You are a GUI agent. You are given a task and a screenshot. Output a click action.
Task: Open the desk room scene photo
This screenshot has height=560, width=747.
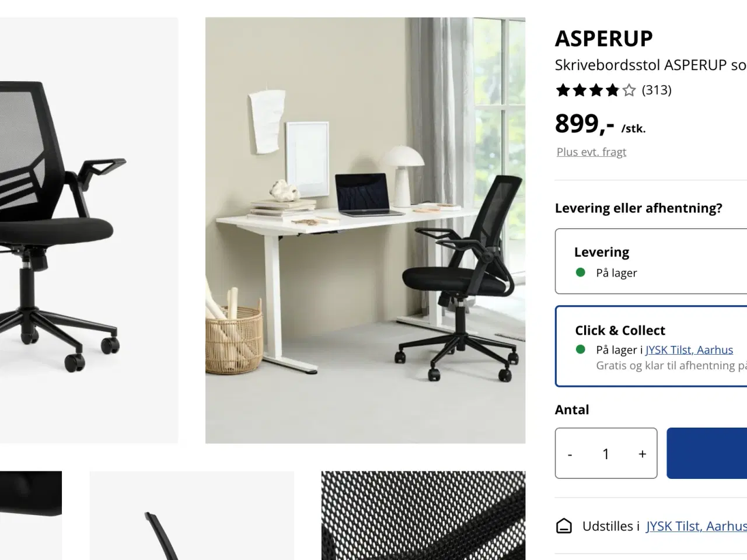(x=365, y=230)
